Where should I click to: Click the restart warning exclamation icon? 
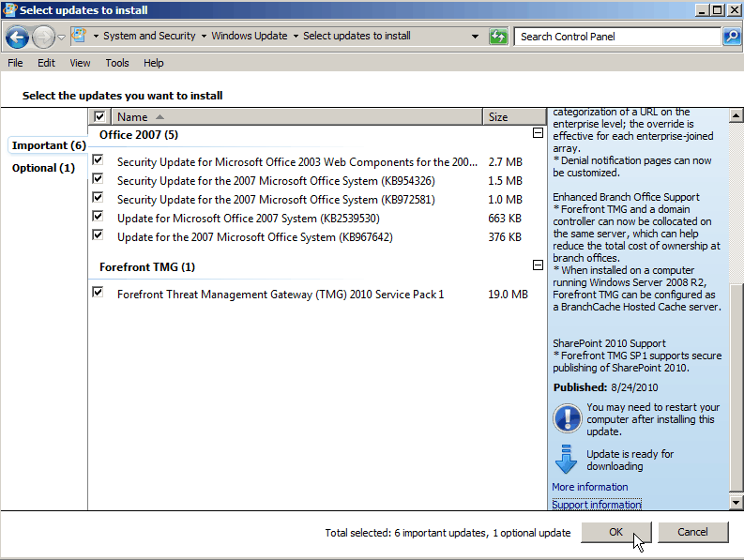coord(567,418)
